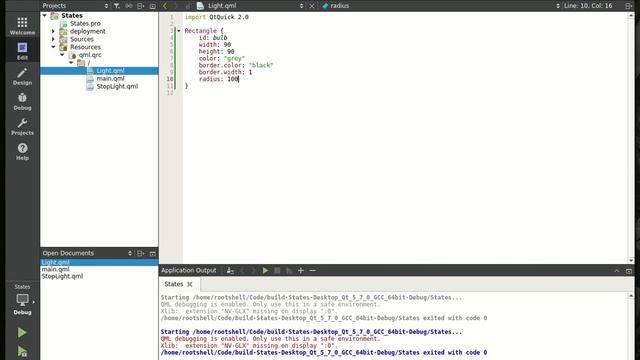Collapse the Resources folder
Image resolution: width=640 pixels, height=360 pixels.
click(x=53, y=47)
